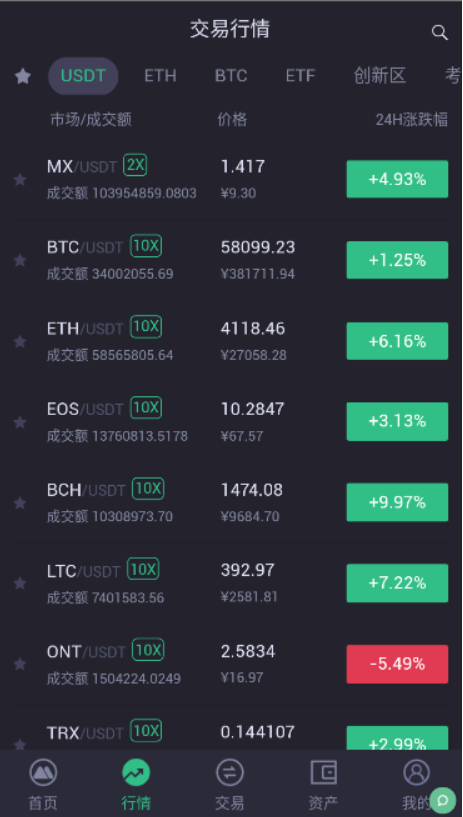This screenshot has height=817, width=463.
Task: Switch to the 创新区 tab
Action: 379,76
